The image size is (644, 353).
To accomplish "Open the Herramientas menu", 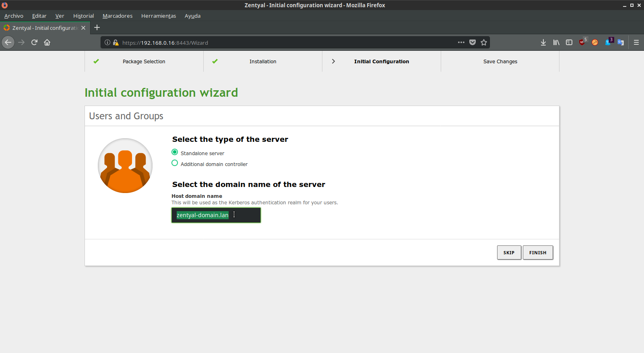I will point(159,16).
